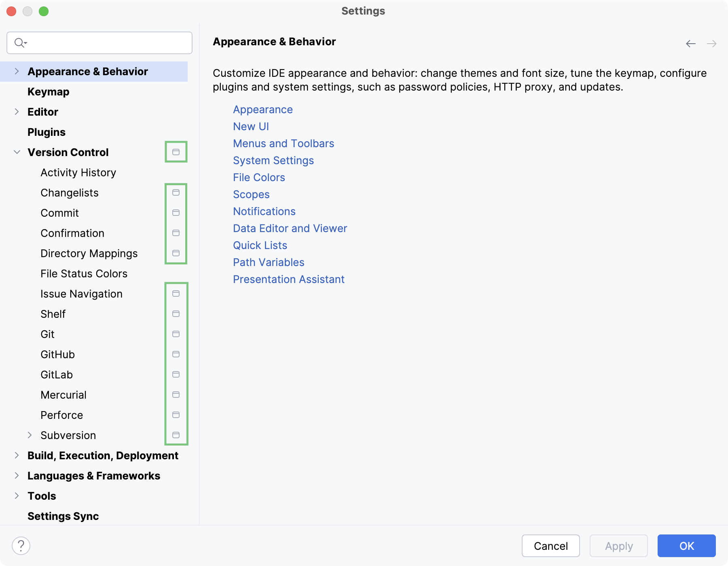Open the Keymap settings page

[48, 91]
